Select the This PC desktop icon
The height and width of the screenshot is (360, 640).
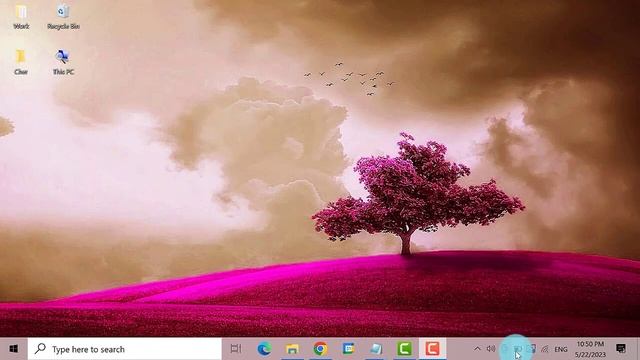click(x=63, y=62)
